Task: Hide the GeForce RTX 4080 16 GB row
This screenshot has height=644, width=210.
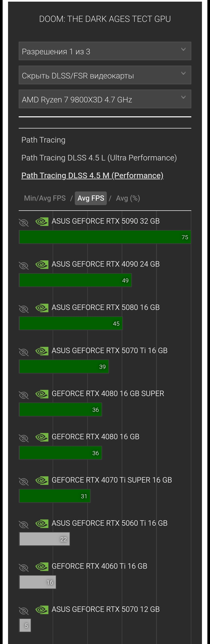Action: 24,438
